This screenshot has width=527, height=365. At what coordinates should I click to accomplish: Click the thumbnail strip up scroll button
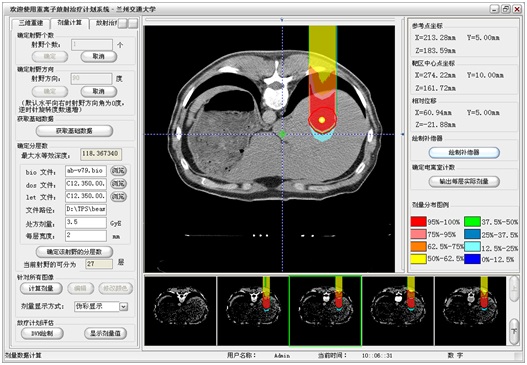click(514, 289)
